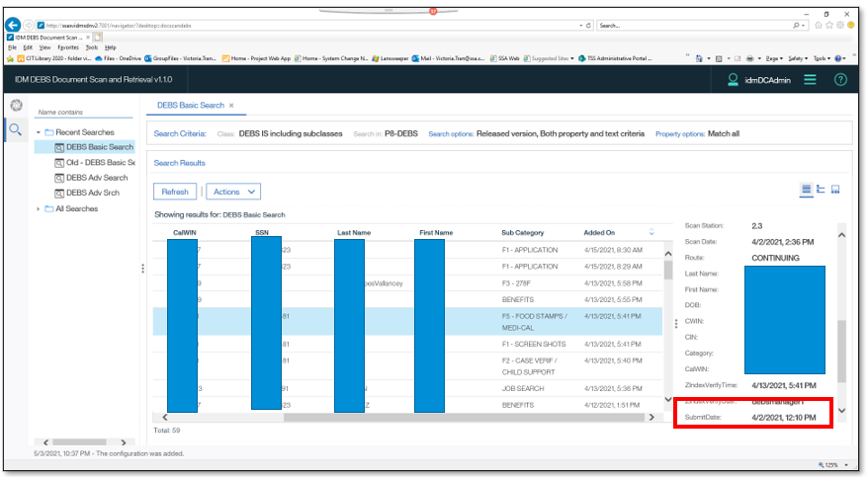Open a new browser tab
Screen dimensions: 868x477
(x=98, y=38)
